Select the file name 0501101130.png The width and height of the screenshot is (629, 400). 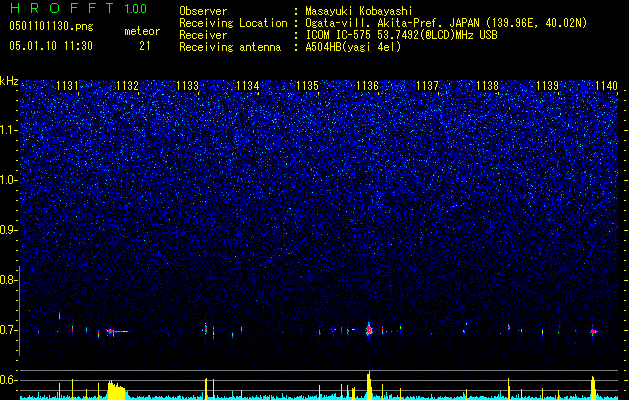(x=51, y=26)
